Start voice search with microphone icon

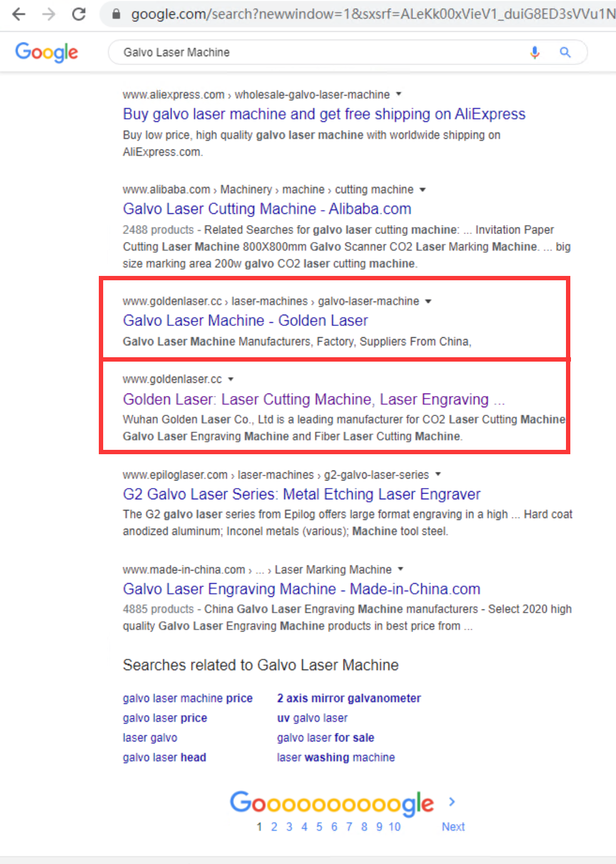(x=535, y=53)
